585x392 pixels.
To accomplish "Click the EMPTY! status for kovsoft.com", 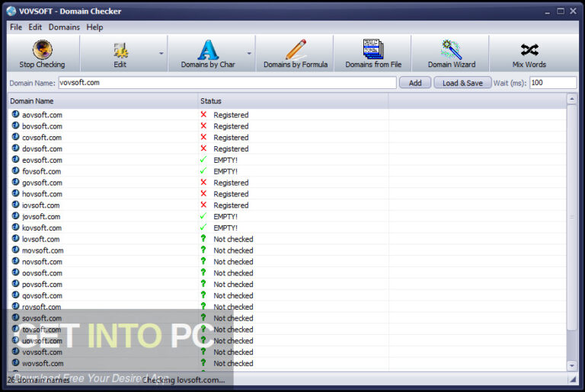I will [x=225, y=228].
